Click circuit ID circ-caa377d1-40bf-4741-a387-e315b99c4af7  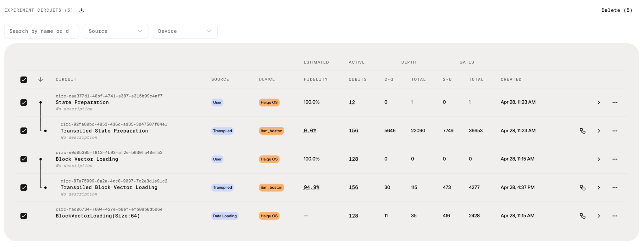109,96
